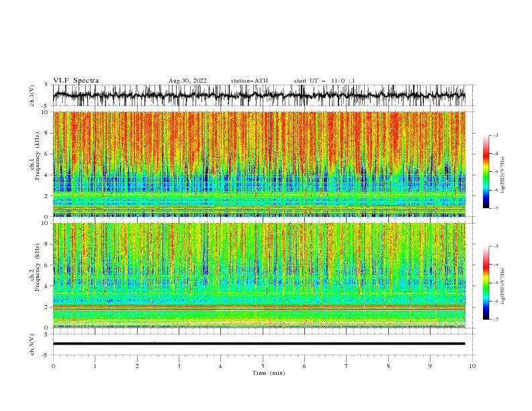Click the "station=ATH" header label
This screenshot has width=532, height=411.
249,81
